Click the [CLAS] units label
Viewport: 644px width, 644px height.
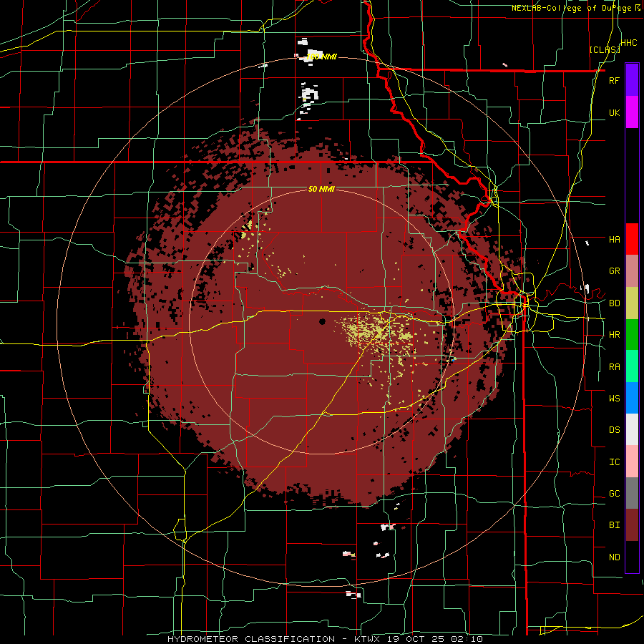click(605, 49)
